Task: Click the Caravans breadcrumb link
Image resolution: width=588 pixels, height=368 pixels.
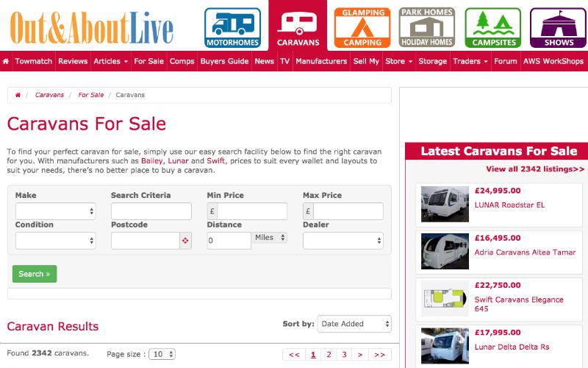Action: pos(49,95)
